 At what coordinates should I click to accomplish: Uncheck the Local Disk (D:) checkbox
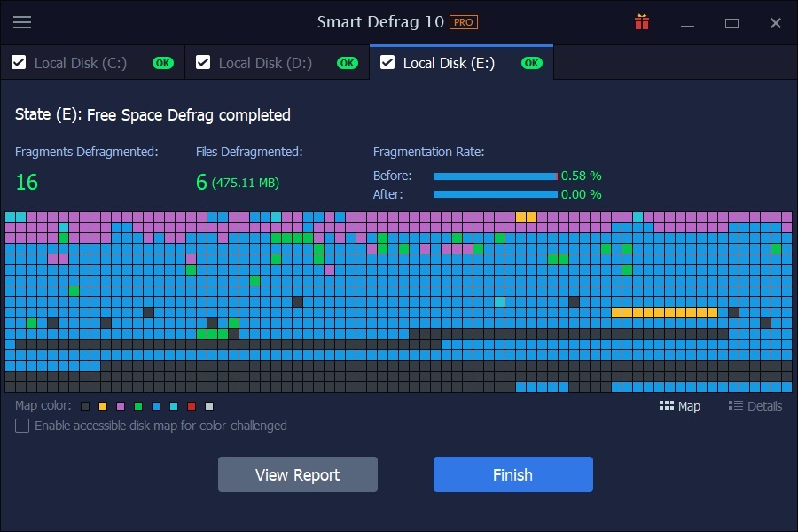coord(203,62)
